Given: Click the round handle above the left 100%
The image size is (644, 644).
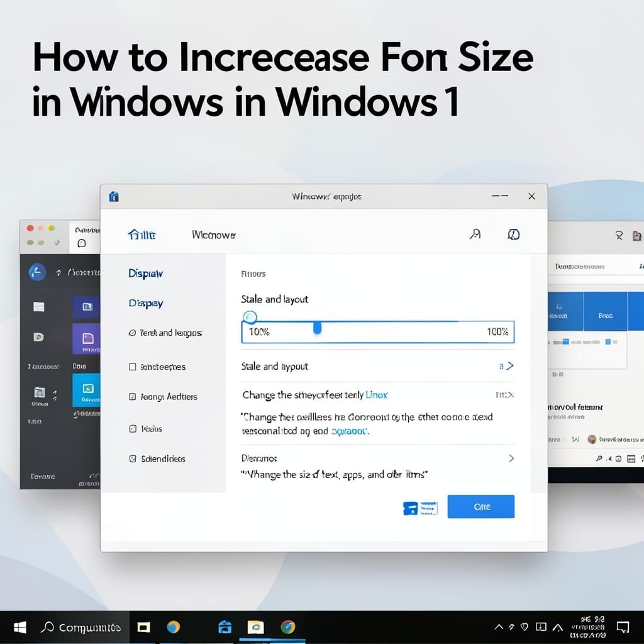Looking at the screenshot, I should [250, 317].
